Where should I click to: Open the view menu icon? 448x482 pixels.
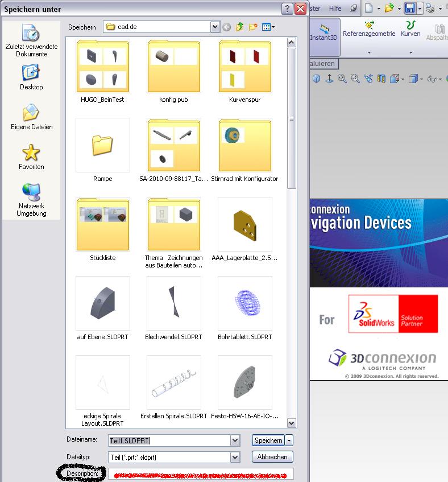268,27
